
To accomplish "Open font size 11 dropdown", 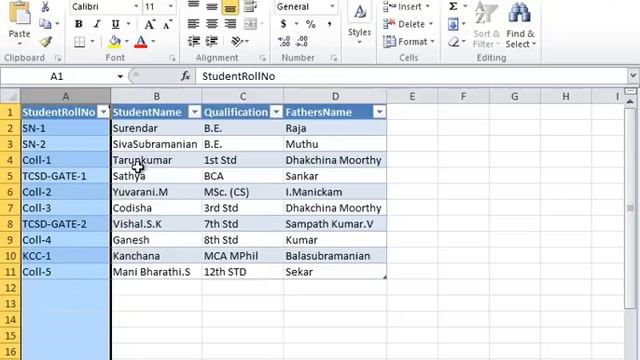I will click(171, 7).
